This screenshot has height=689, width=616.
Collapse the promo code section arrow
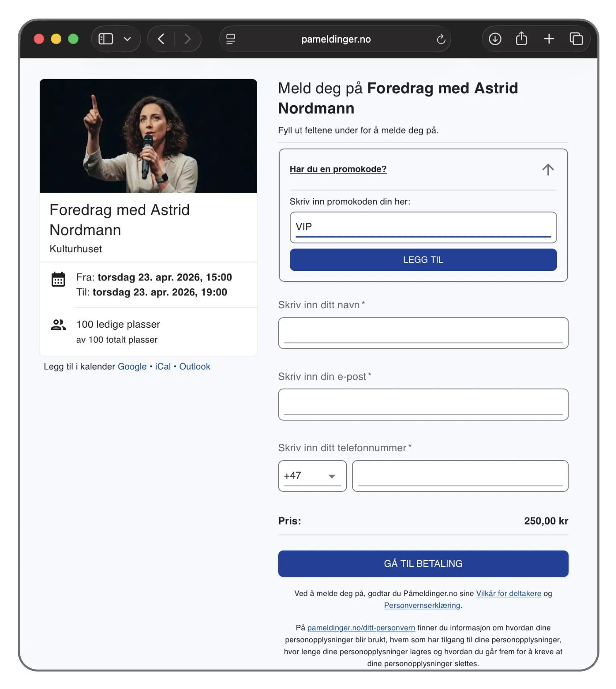[x=548, y=169]
